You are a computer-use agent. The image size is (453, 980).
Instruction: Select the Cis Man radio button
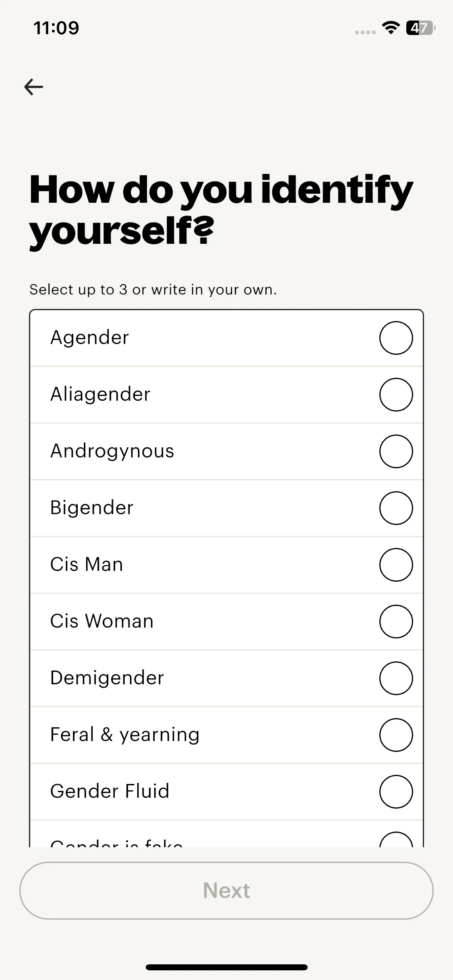396,565
